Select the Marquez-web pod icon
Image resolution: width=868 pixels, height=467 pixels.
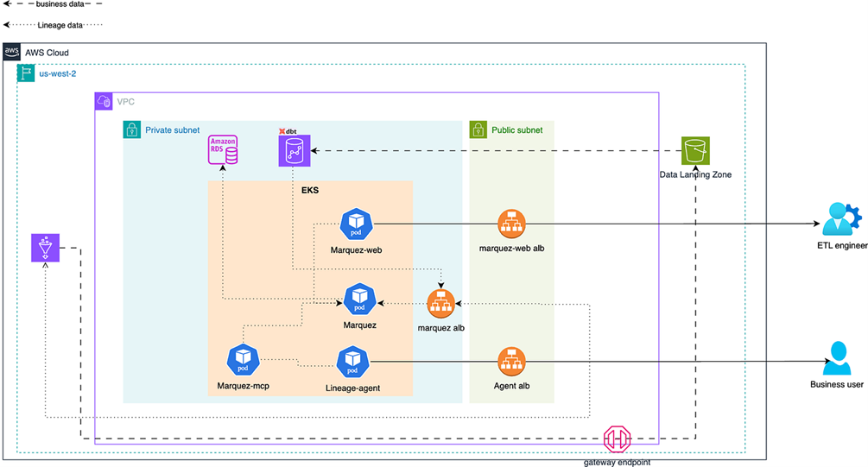pos(356,224)
